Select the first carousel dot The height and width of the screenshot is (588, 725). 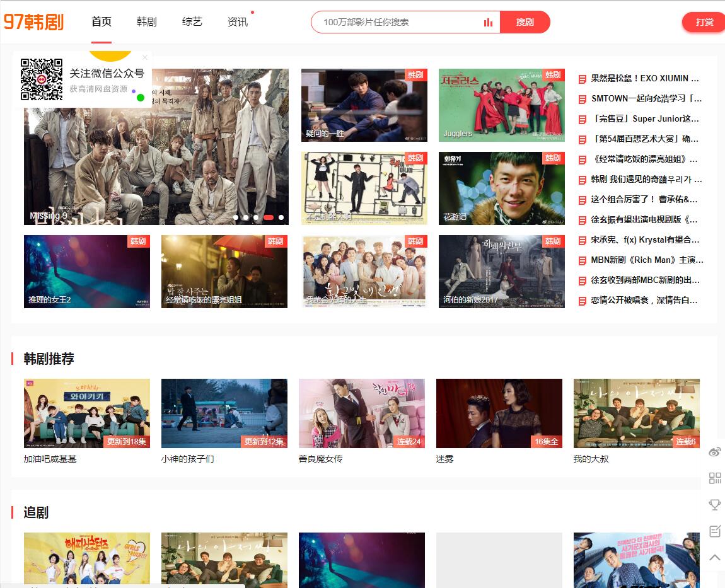[236, 217]
